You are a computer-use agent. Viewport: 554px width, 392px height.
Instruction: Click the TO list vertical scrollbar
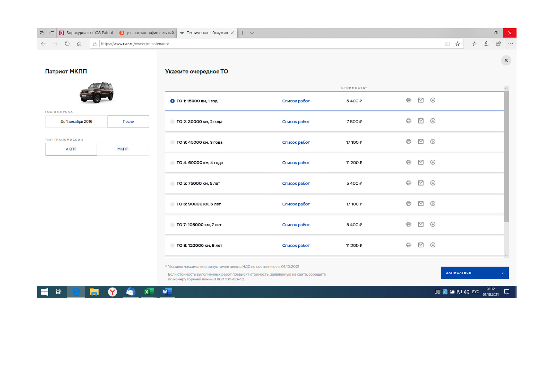tap(506, 156)
